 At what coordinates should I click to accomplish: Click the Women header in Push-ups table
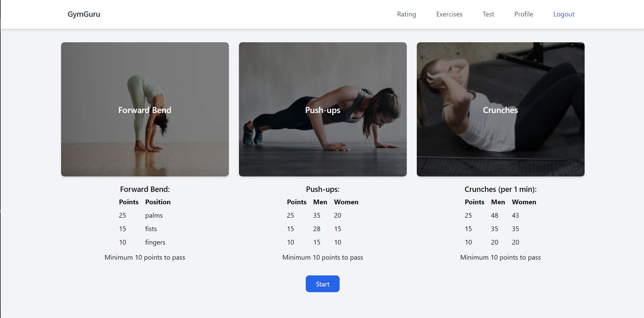(346, 202)
